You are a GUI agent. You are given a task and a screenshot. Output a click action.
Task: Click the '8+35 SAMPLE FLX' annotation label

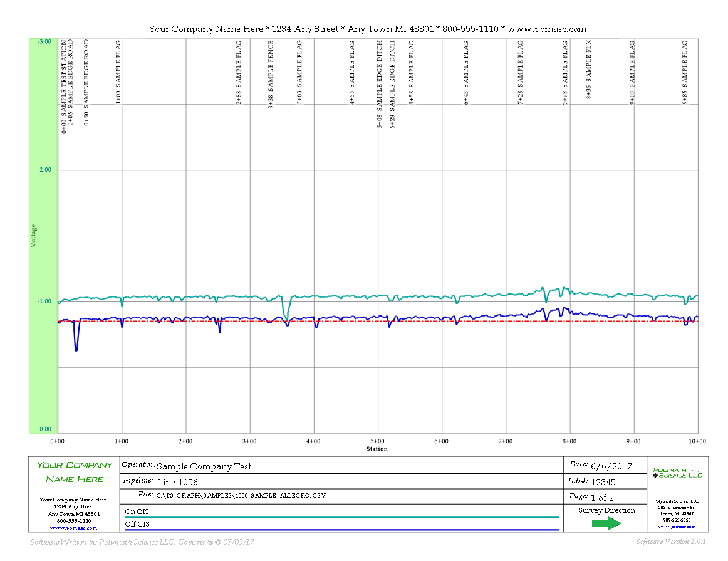tap(588, 68)
